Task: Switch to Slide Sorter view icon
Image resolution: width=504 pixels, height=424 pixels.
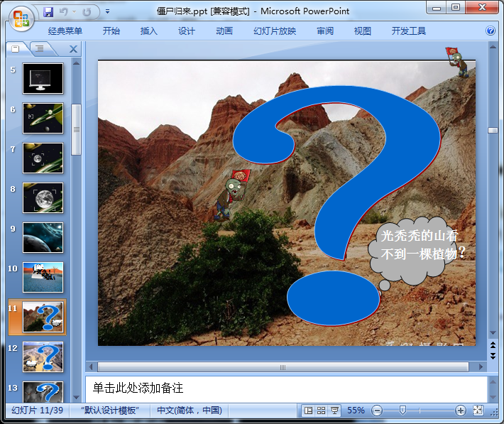Action: (x=321, y=411)
